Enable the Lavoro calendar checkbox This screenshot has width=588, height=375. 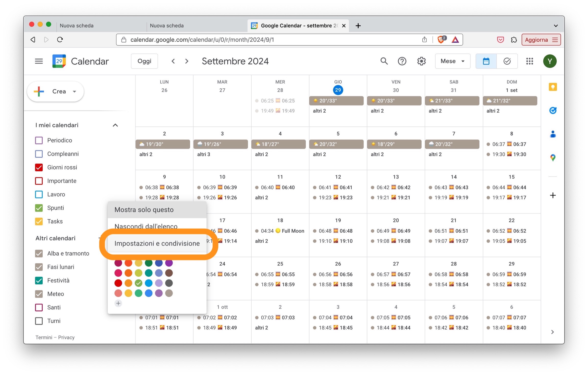[x=39, y=194]
